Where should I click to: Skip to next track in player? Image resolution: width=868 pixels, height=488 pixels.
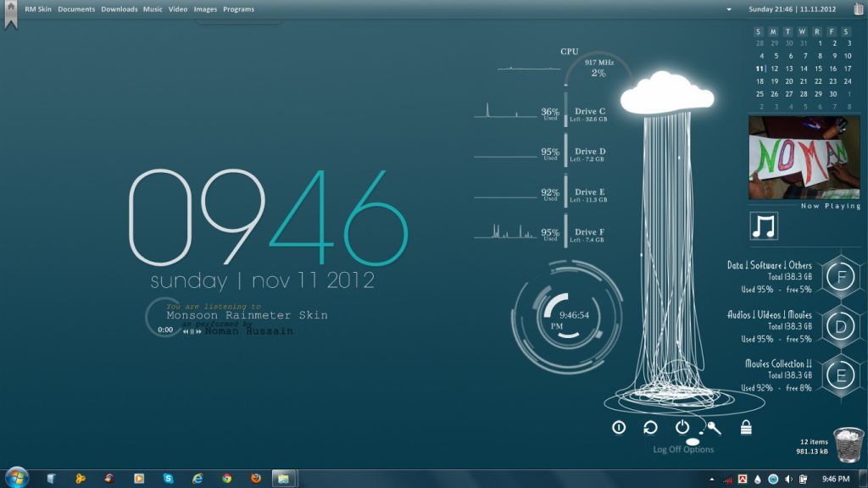pos(198,331)
